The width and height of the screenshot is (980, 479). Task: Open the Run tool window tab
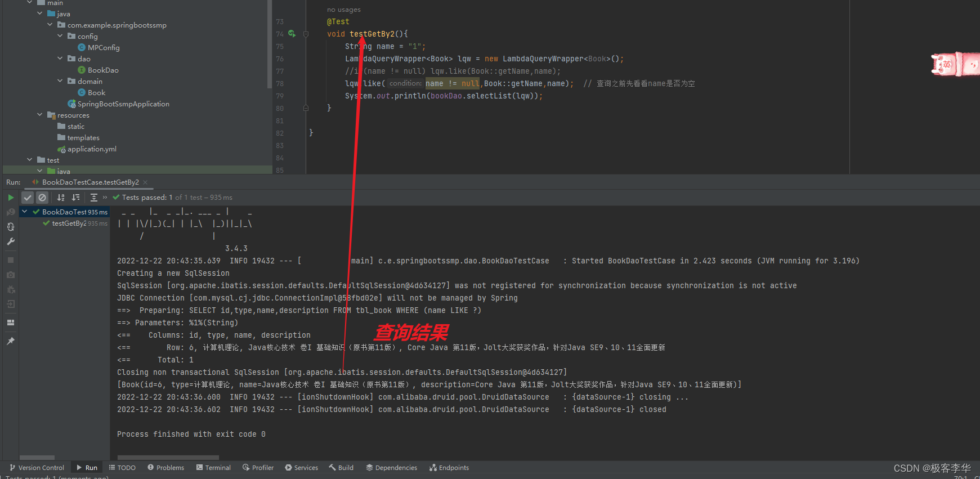tap(87, 468)
